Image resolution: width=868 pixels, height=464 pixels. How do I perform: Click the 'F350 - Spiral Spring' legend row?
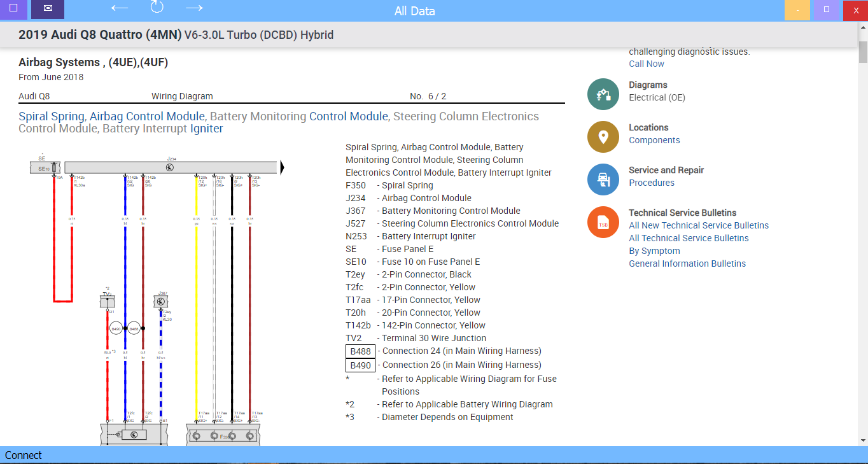pos(389,185)
